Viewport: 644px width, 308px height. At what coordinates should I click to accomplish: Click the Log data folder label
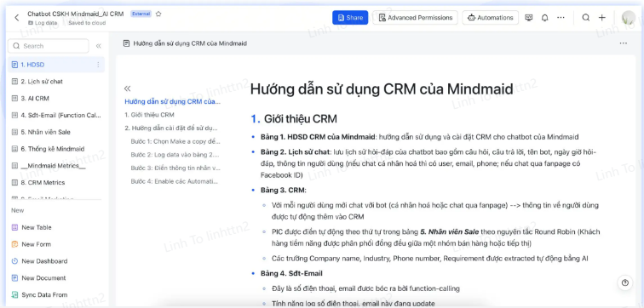[x=43, y=23]
